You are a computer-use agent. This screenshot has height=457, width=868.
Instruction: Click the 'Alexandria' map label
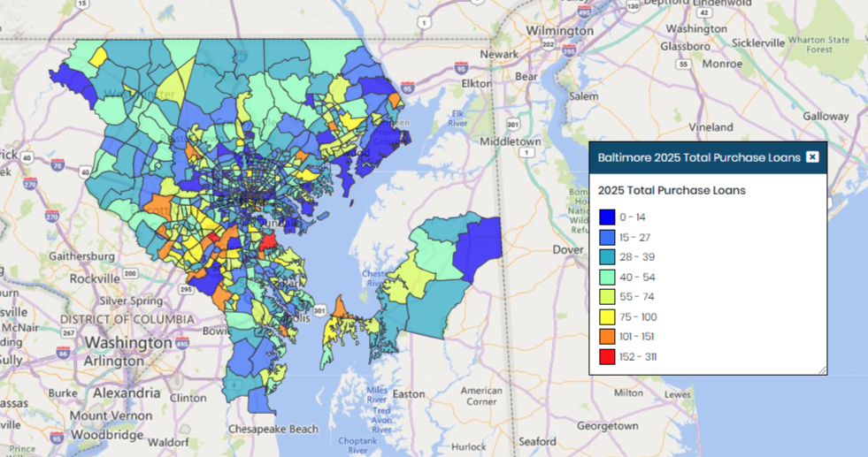click(127, 392)
